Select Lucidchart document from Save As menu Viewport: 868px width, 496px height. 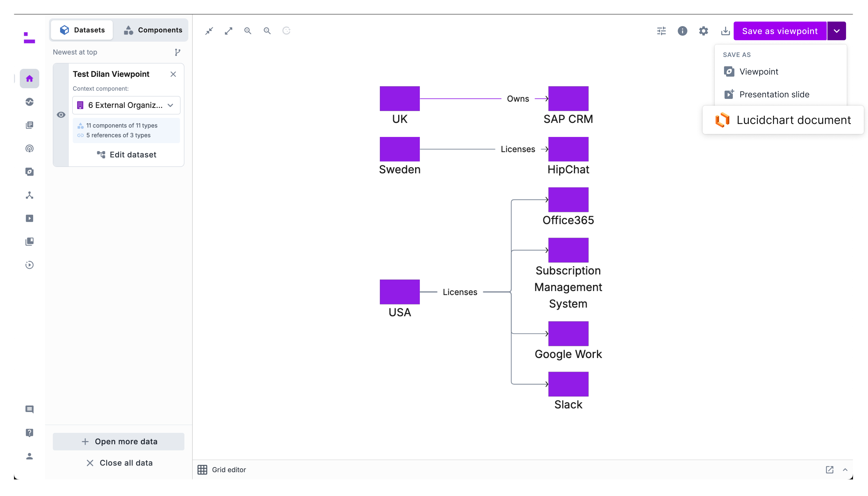[x=783, y=120]
